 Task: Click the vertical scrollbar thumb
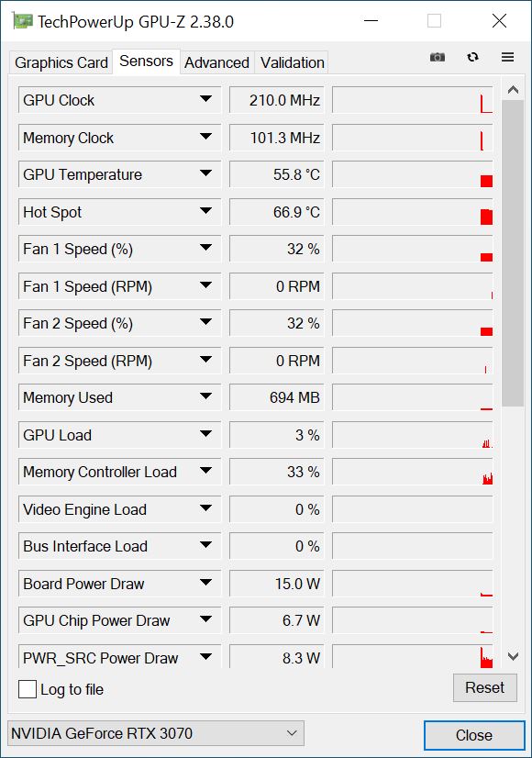pos(513,253)
